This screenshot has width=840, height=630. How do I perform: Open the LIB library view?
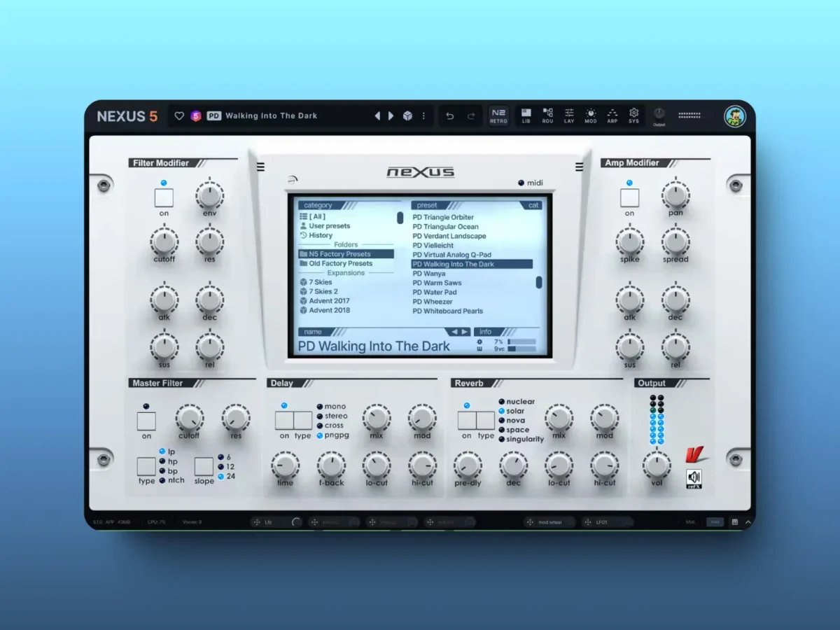pos(526,116)
